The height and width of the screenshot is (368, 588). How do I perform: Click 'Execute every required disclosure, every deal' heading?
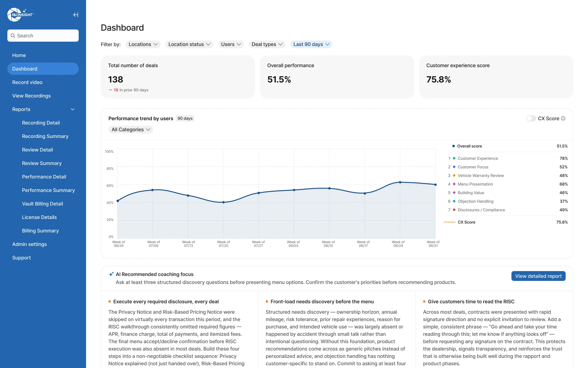coord(166,302)
